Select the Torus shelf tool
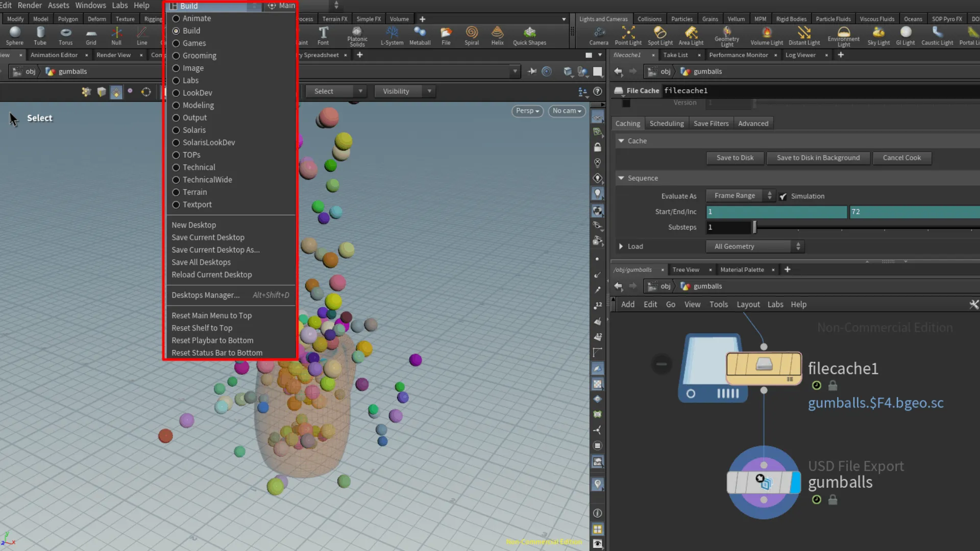Screen dimensions: 980x551 (65, 36)
